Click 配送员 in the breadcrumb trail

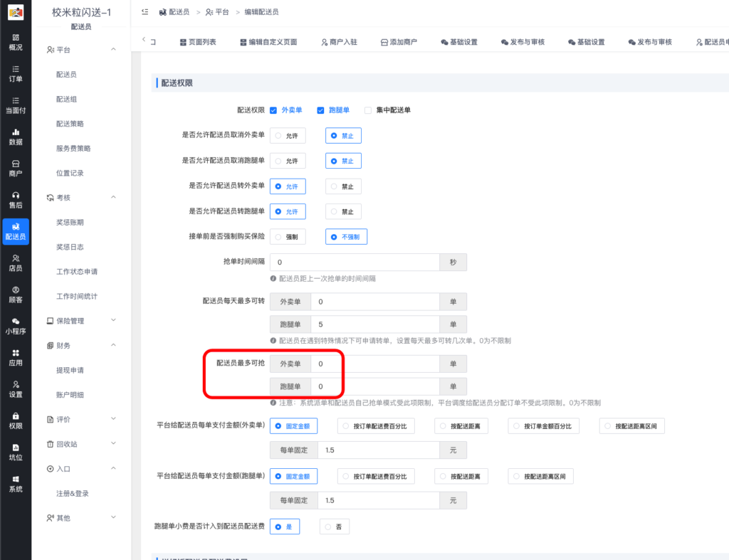click(x=178, y=12)
